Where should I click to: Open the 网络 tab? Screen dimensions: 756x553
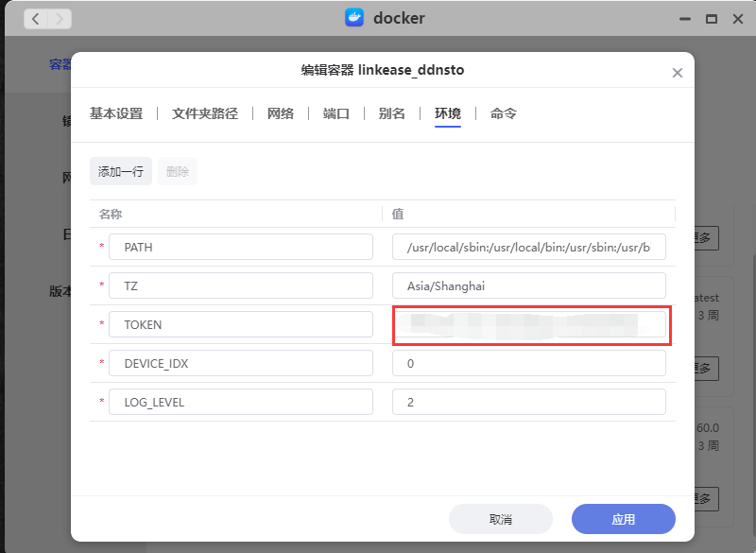pyautogui.click(x=281, y=113)
